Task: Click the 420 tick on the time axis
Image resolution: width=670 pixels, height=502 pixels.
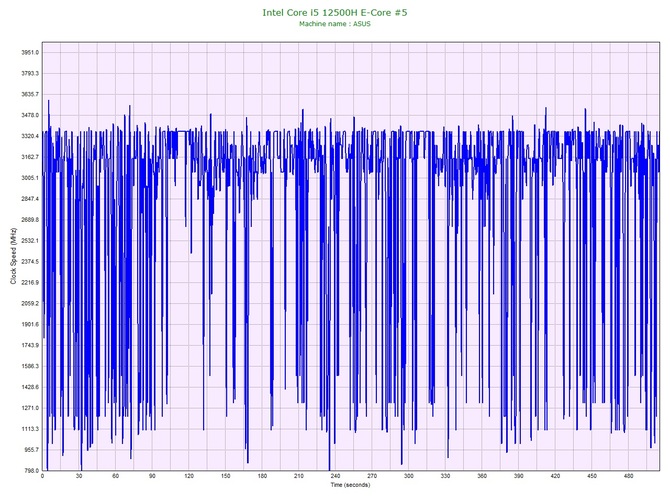Action: point(555,476)
